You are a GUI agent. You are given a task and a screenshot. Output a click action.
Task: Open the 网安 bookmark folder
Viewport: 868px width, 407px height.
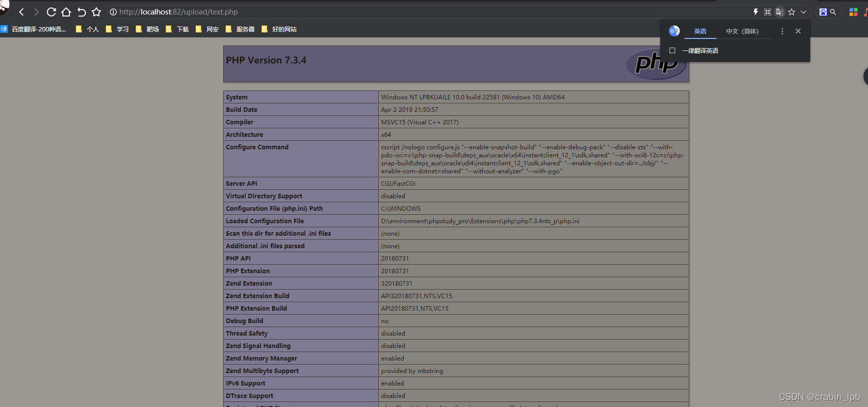pos(207,29)
